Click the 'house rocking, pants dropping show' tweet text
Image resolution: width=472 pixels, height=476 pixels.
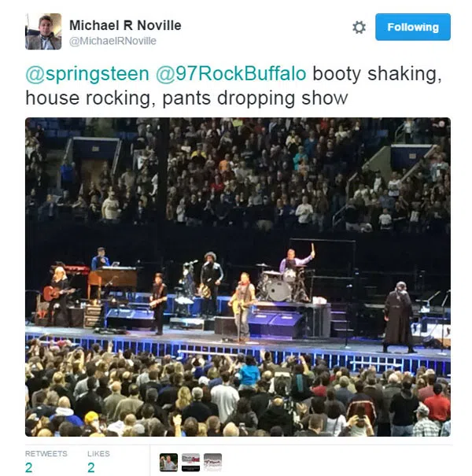point(186,98)
